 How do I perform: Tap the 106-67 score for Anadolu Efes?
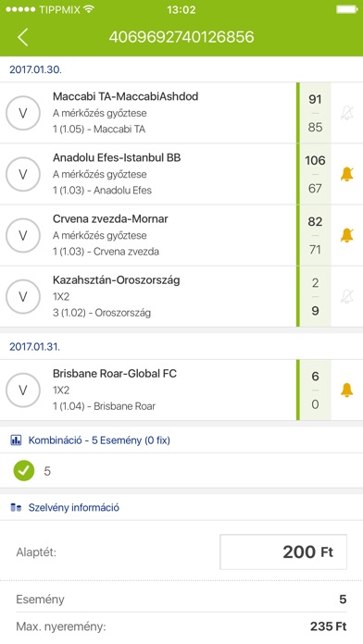click(x=315, y=174)
